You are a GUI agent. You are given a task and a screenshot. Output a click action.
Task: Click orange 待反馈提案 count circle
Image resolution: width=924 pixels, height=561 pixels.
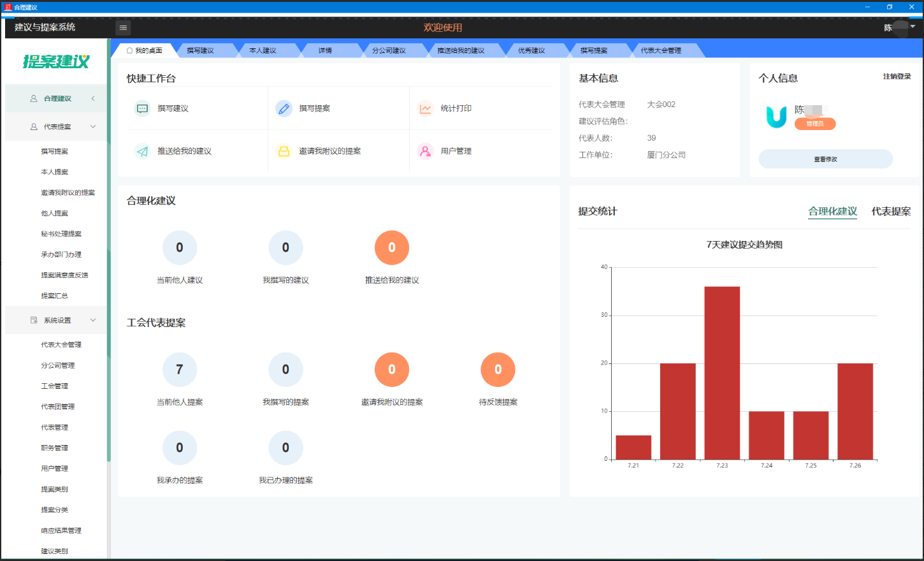point(498,370)
